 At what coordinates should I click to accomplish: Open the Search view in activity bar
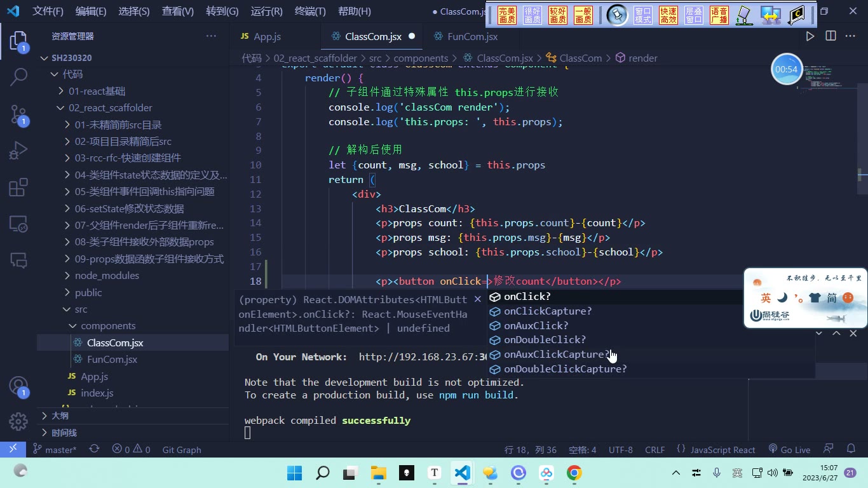click(x=18, y=77)
